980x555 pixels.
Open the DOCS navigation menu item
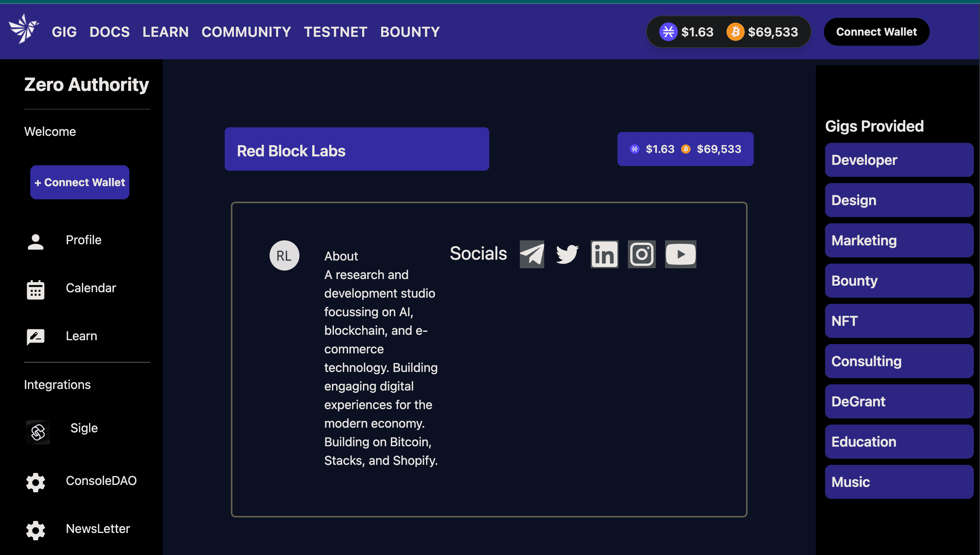coord(110,32)
